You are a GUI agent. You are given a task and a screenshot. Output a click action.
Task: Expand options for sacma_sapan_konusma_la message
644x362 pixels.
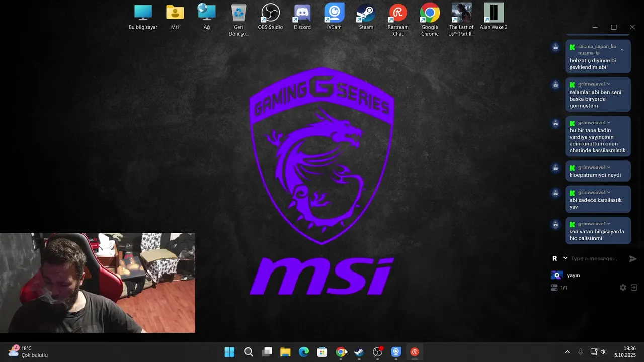point(622,50)
